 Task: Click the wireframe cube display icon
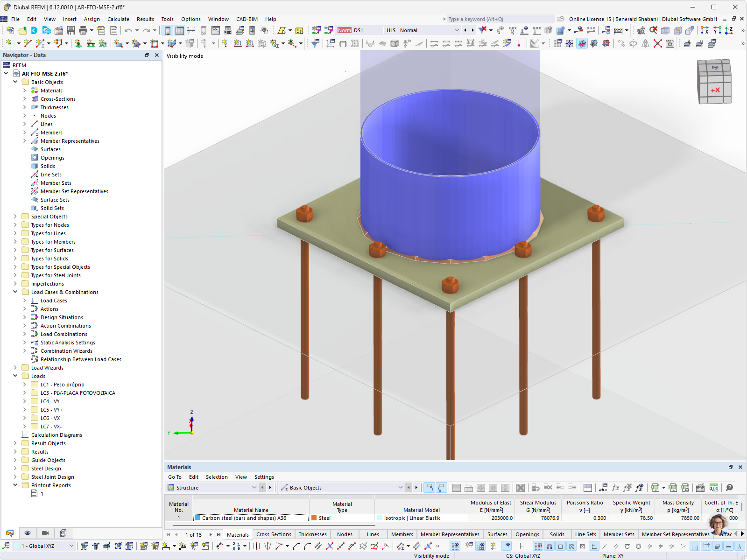click(x=665, y=30)
